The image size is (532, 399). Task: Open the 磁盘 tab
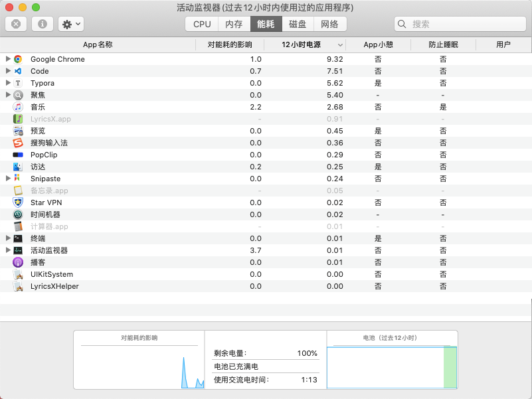click(298, 24)
